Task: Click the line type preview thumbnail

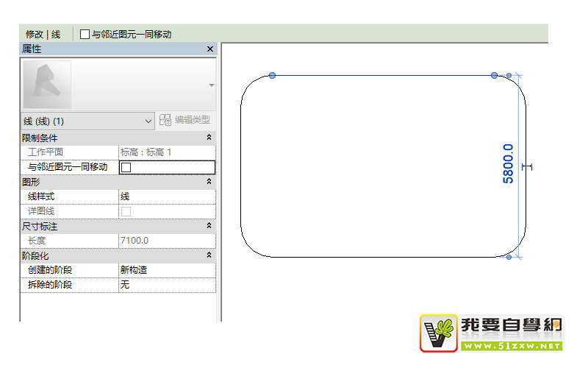Action: (47, 85)
